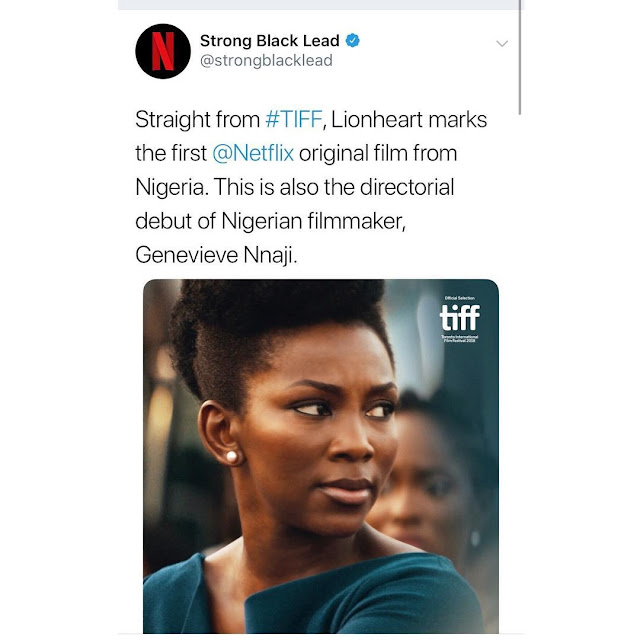Open the @strongblacklead handle
This screenshot has height=640, width=640.
point(266,60)
